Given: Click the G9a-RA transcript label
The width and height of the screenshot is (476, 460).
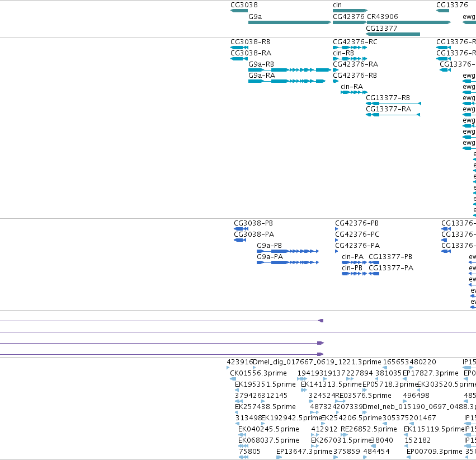Looking at the screenshot, I should (262, 76).
